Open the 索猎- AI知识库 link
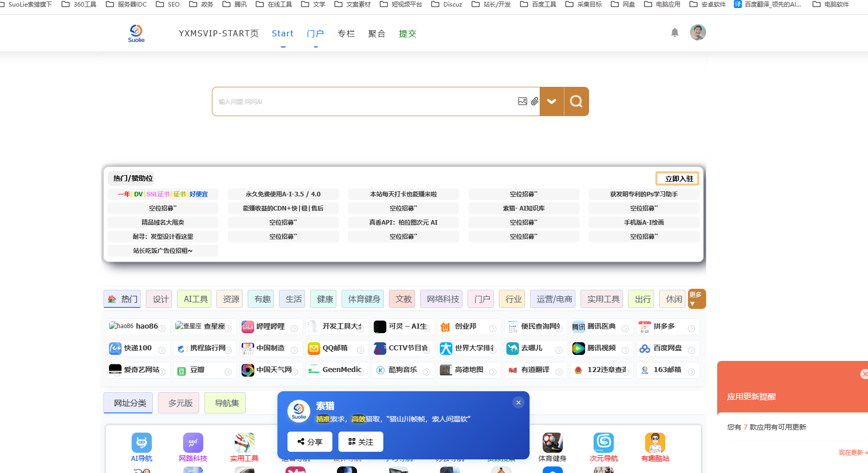The width and height of the screenshot is (868, 473). (524, 208)
